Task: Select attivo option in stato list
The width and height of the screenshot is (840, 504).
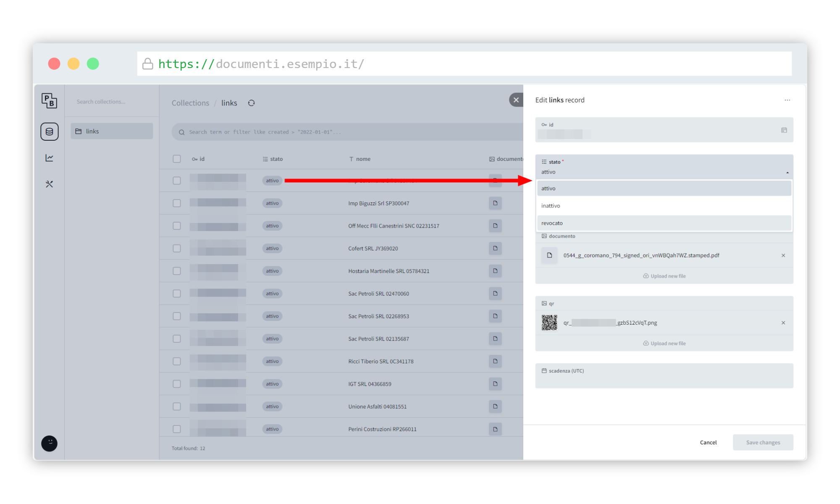Action: tap(664, 188)
